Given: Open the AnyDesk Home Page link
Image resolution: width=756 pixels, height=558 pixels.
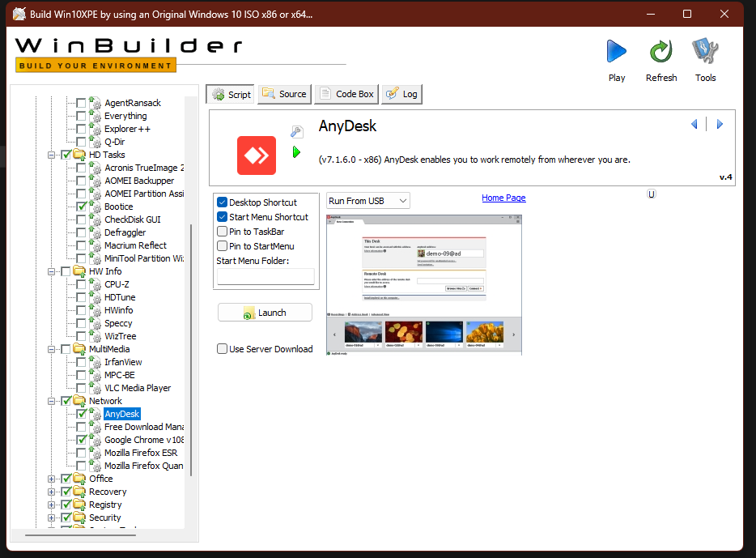Looking at the screenshot, I should (x=503, y=198).
